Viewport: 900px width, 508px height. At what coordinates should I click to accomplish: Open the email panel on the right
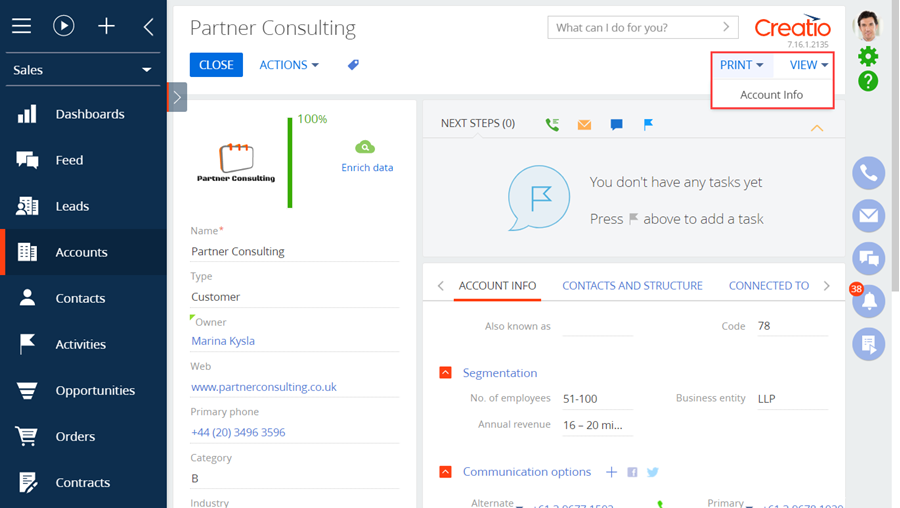pyautogui.click(x=868, y=216)
